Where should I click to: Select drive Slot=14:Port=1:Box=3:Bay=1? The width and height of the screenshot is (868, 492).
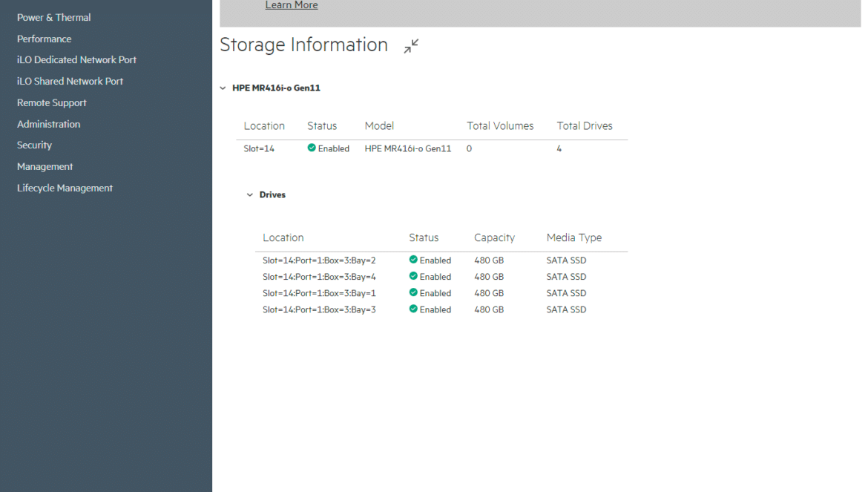[x=320, y=293]
